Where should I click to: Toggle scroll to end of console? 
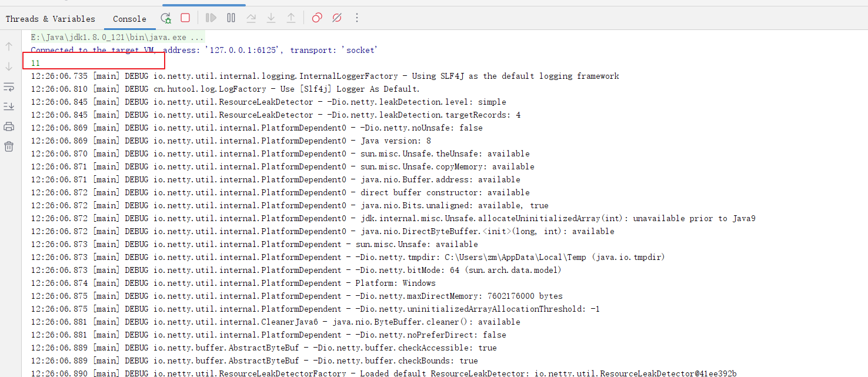(9, 106)
